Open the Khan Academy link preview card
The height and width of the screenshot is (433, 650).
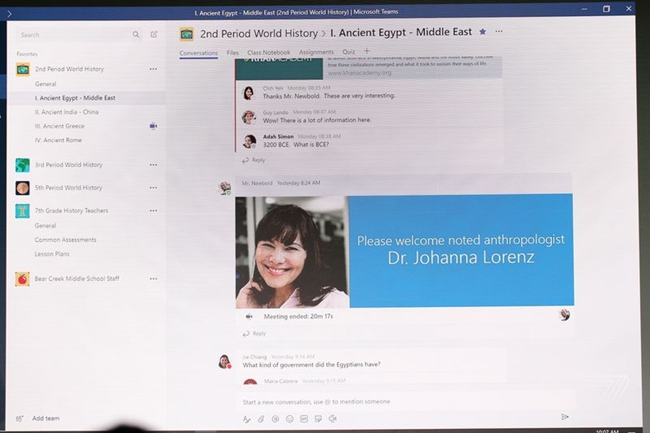(x=369, y=68)
